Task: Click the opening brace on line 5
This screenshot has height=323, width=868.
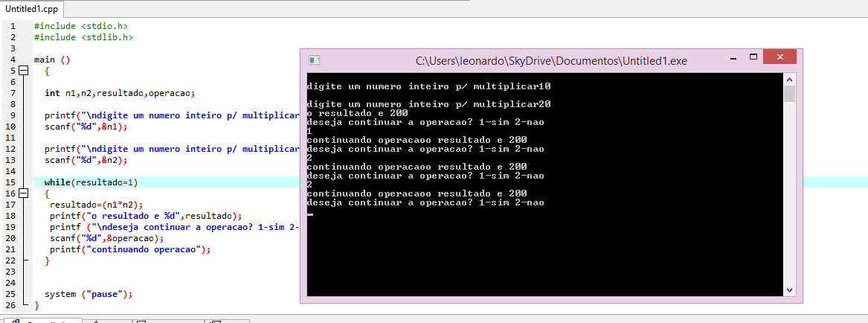Action: pyautogui.click(x=47, y=71)
